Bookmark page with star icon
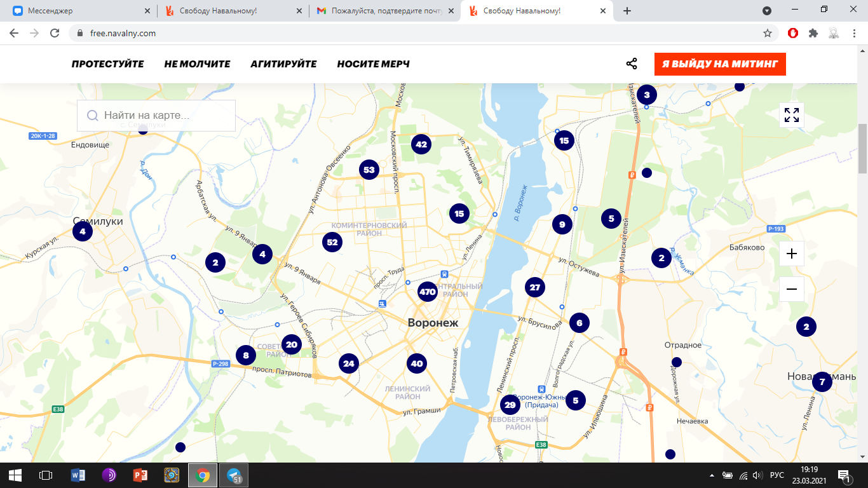 tap(768, 33)
